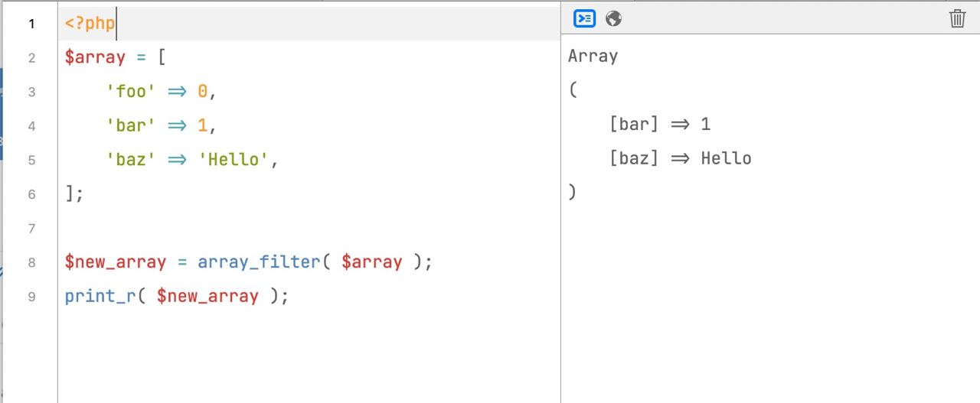Viewport: 980px width, 403px height.
Task: Select line number 3 in the gutter
Action: [31, 93]
